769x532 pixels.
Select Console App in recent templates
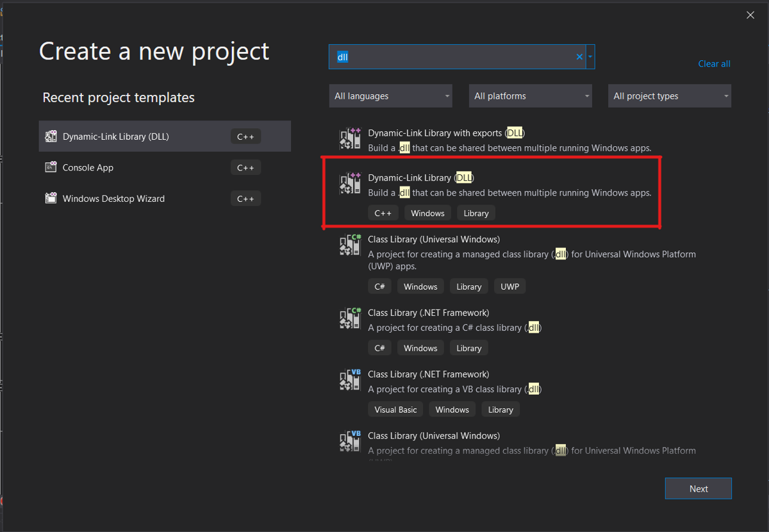pos(165,167)
